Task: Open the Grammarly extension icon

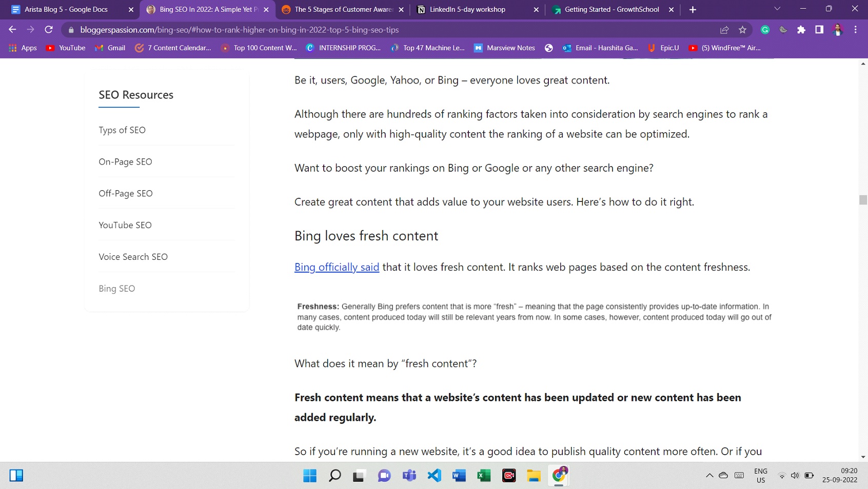Action: (765, 30)
